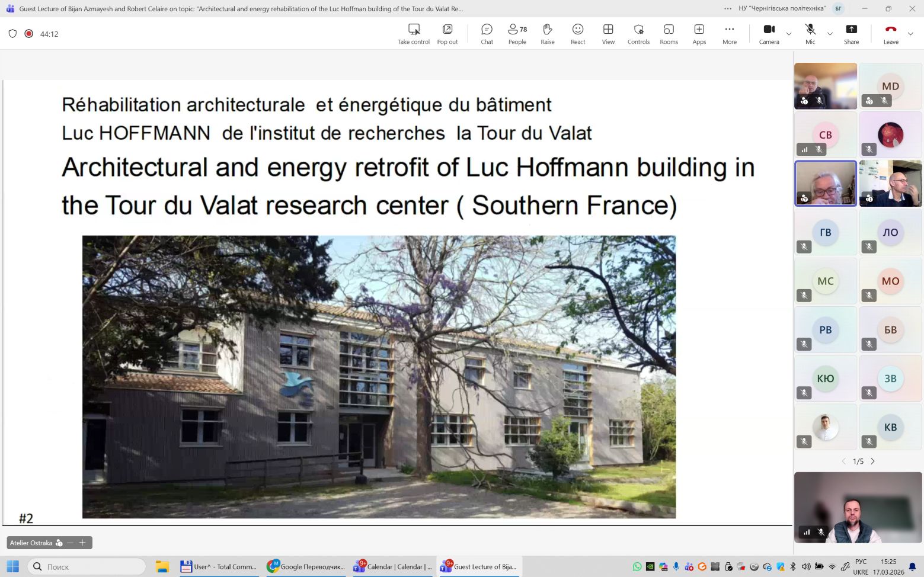
Task: Go to next participants gallery page
Action: pyautogui.click(x=872, y=461)
